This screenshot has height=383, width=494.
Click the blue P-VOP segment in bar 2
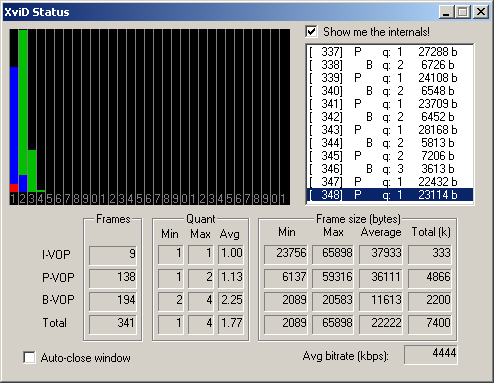[23, 183]
